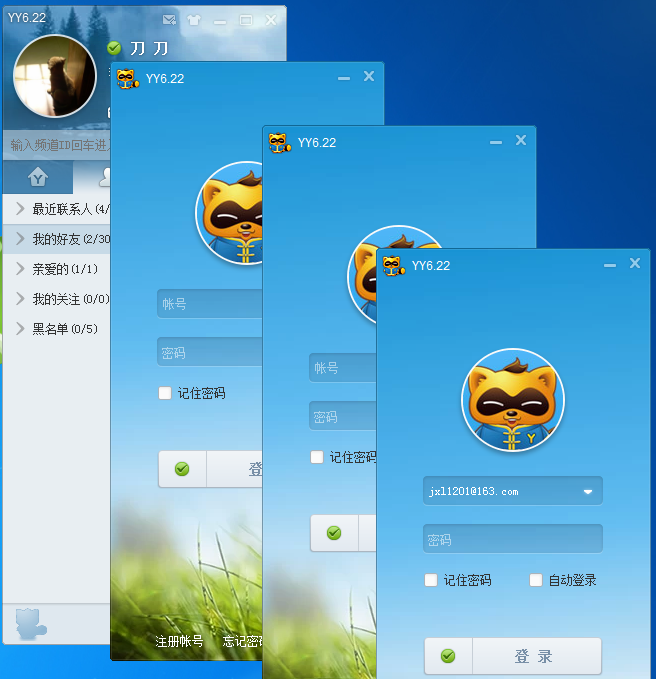Screen dimensions: 656x679
Task: Click the 密码 field in back login window
Action: (210, 352)
